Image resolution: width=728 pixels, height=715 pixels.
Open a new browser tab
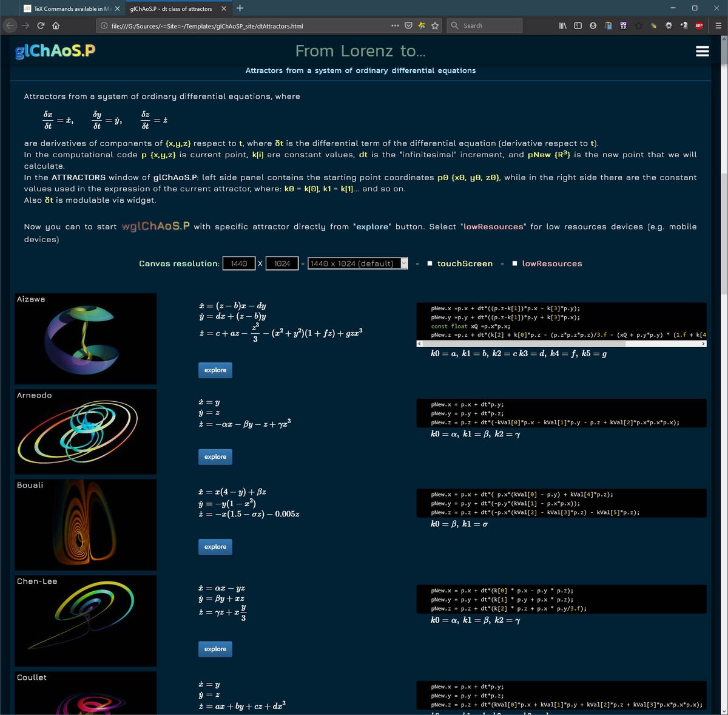[240, 8]
